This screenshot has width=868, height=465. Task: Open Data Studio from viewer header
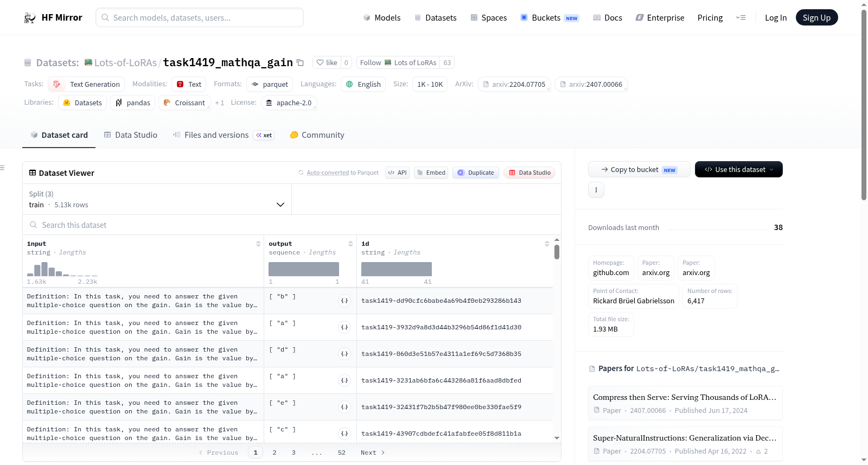(529, 173)
